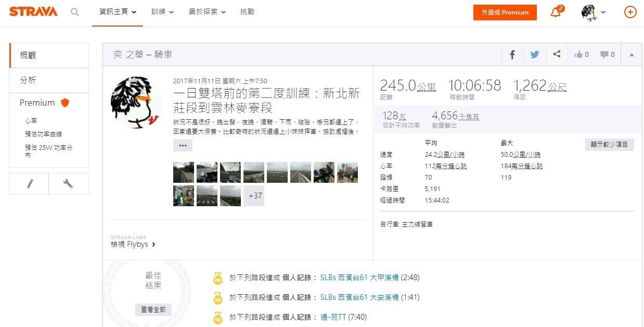
Task: Open the wrench tools icon
Action: point(68,184)
